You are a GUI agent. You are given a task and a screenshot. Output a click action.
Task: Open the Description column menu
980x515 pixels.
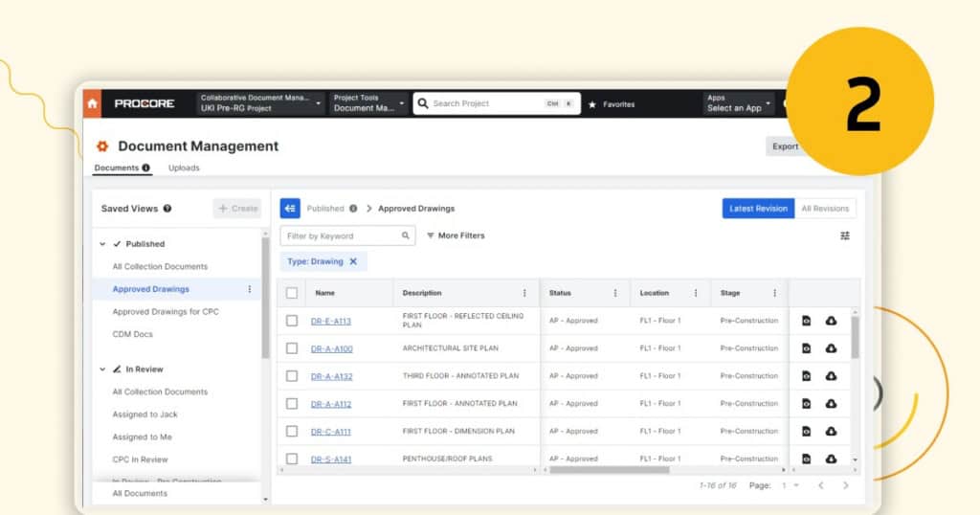pyautogui.click(x=524, y=293)
